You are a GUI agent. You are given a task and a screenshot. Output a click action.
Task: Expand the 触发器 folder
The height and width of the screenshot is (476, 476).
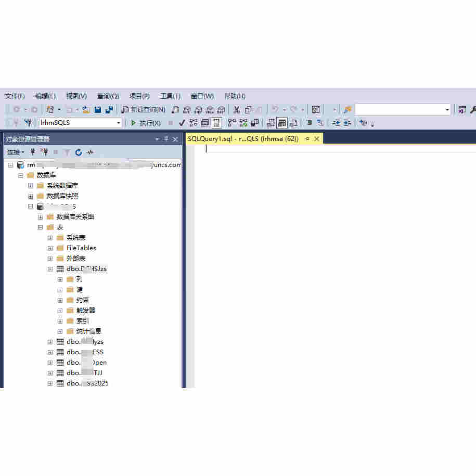(60, 311)
